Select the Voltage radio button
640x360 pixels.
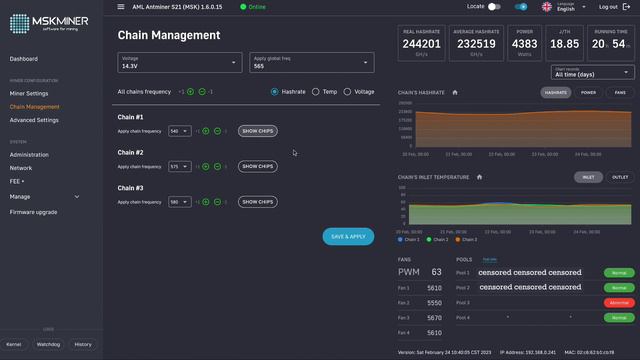coord(347,92)
